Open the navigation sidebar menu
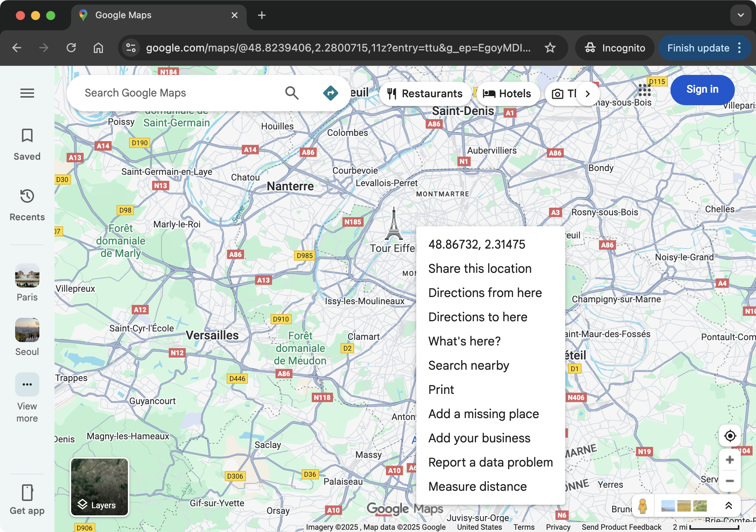Viewport: 756px width, 532px height. [x=27, y=93]
